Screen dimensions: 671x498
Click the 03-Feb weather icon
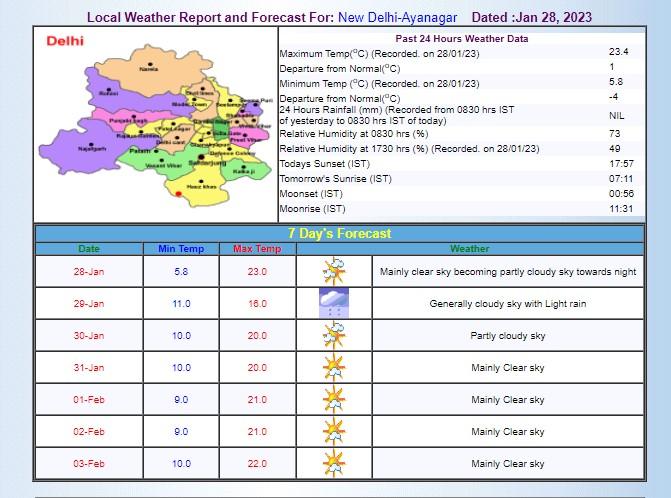332,464
